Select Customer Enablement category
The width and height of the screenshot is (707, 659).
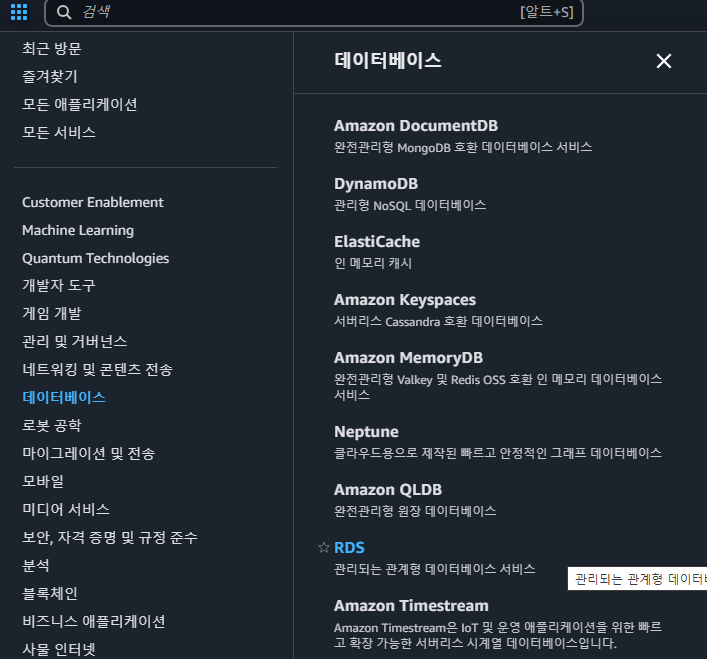point(93,202)
